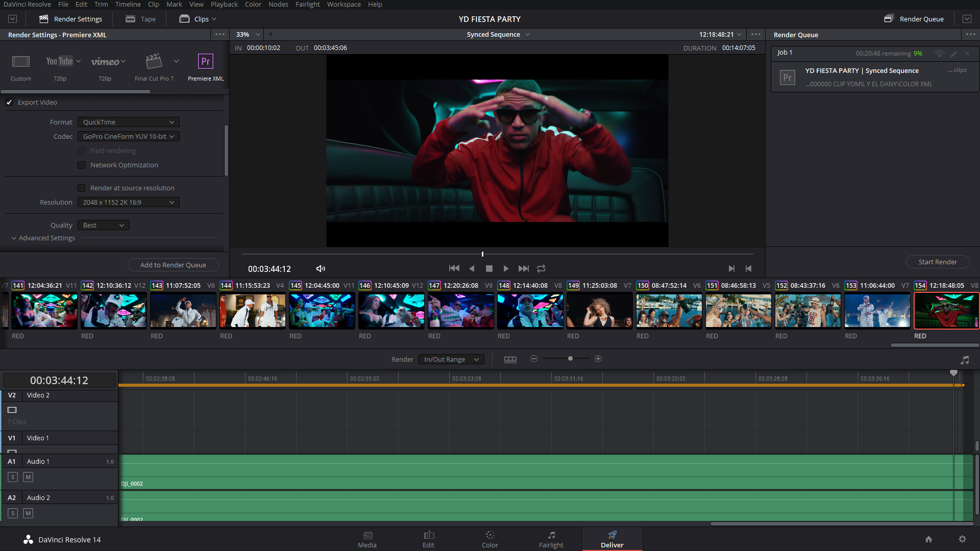The image size is (980, 551).
Task: Click the preset list horizontal scrollbar
Action: (76, 92)
